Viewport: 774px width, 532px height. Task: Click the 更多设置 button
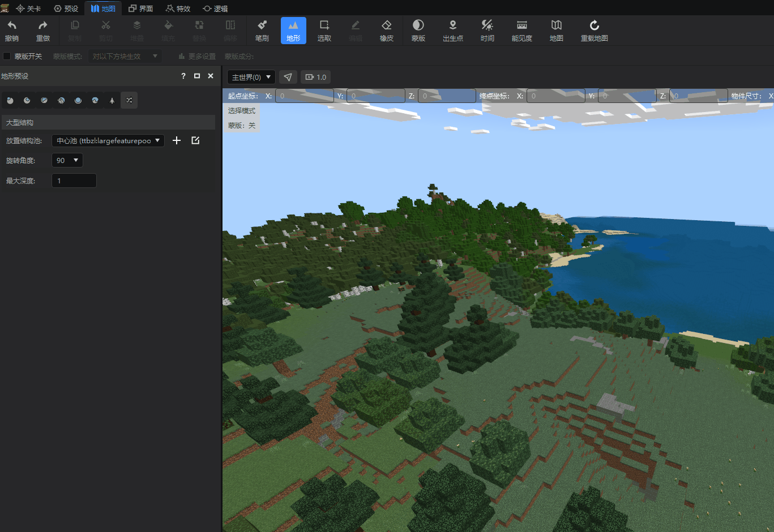point(196,56)
